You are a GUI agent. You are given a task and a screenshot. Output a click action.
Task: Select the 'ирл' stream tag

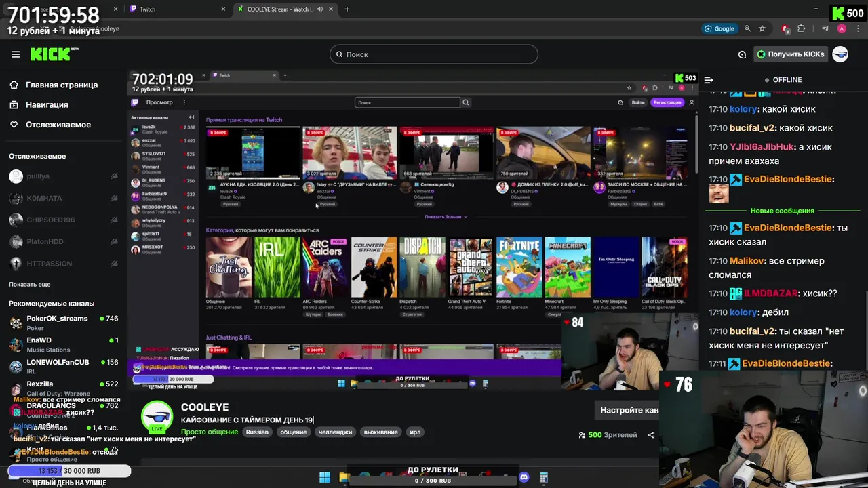(x=415, y=432)
